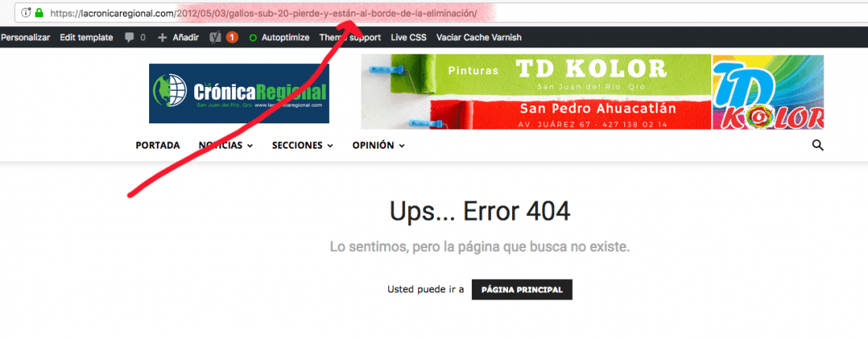Click the Ups... Error 404 heading
Image resolution: width=868 pixels, height=339 pixels.
click(x=480, y=211)
